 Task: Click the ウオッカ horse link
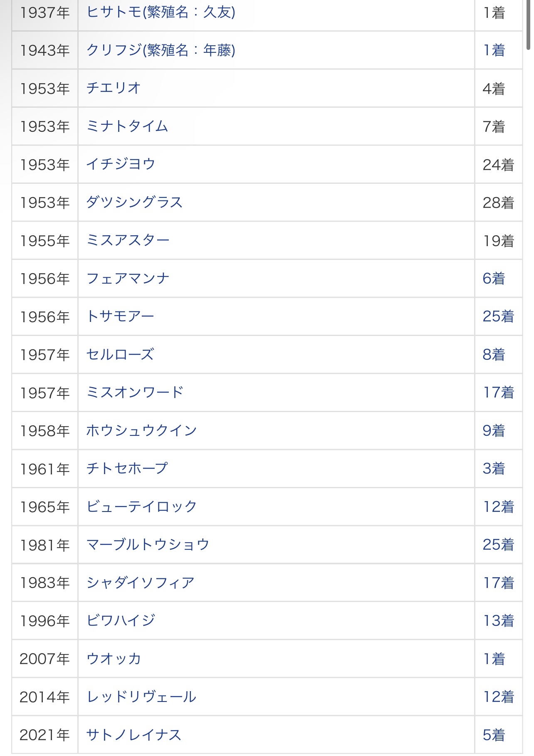[x=114, y=659]
